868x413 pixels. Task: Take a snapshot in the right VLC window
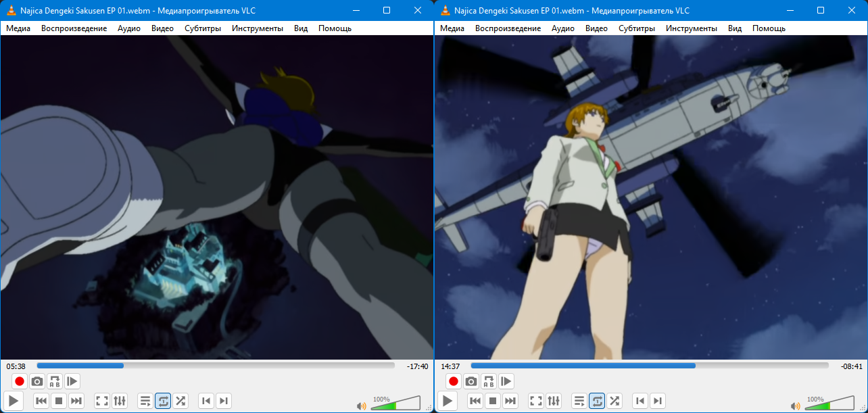pyautogui.click(x=471, y=381)
